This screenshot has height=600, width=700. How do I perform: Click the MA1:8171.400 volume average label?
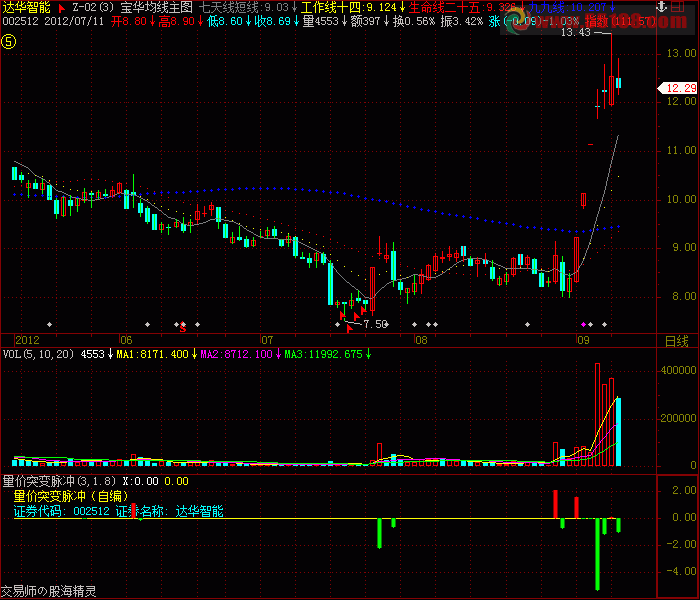(x=152, y=354)
